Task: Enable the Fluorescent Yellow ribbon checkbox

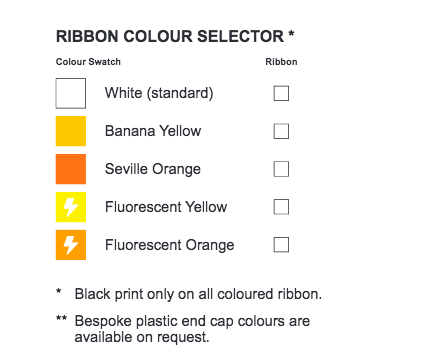Action: coord(281,207)
